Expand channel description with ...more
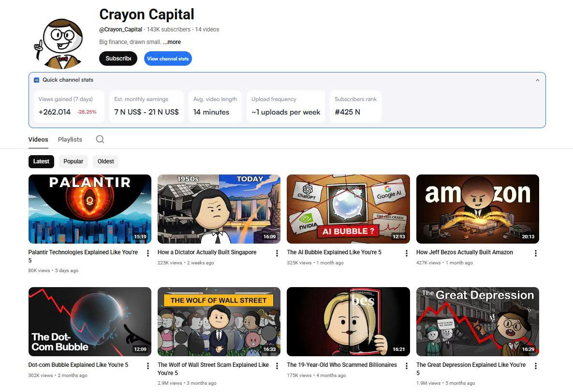This screenshot has height=392, width=573. (172, 42)
